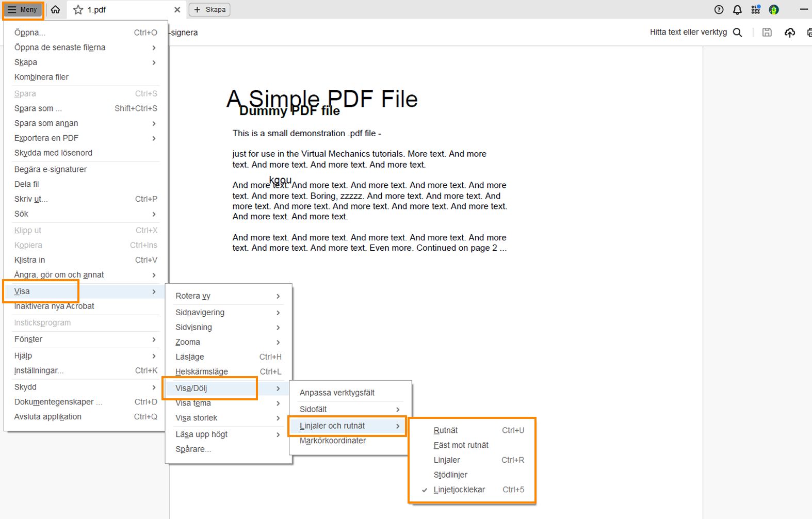Expand Läsa upp högt submenu
This screenshot has height=519, width=812.
tap(229, 434)
